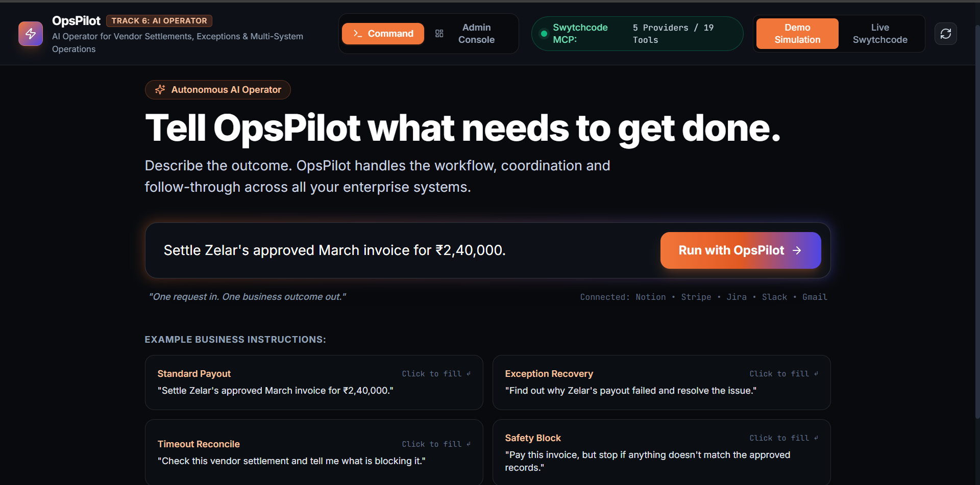This screenshot has height=485, width=980.
Task: Fill the Safety Block example
Action: pyautogui.click(x=661, y=452)
